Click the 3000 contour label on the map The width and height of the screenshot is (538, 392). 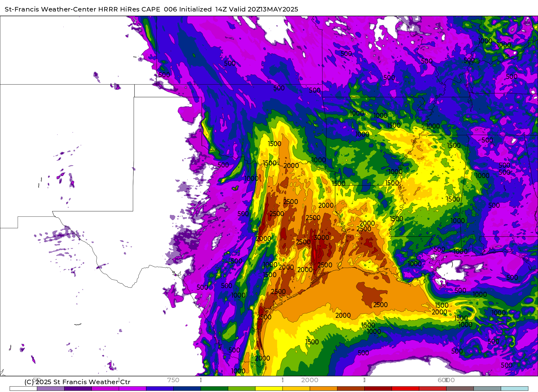[x=321, y=238]
